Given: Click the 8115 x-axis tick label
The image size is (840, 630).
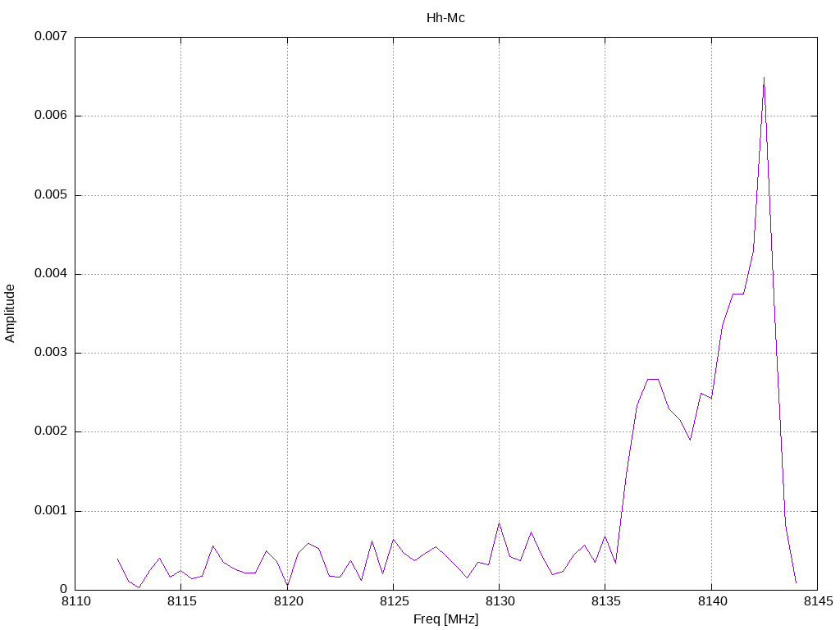Looking at the screenshot, I should (181, 601).
